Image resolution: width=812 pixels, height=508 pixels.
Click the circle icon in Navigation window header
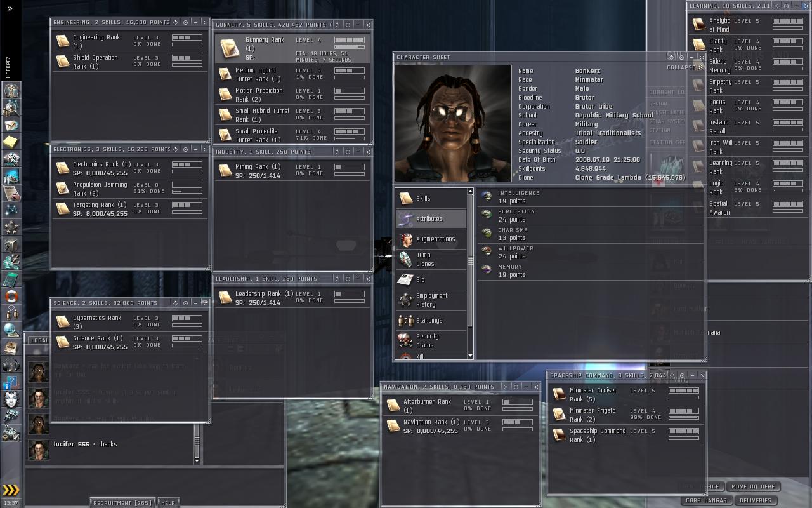(516, 387)
